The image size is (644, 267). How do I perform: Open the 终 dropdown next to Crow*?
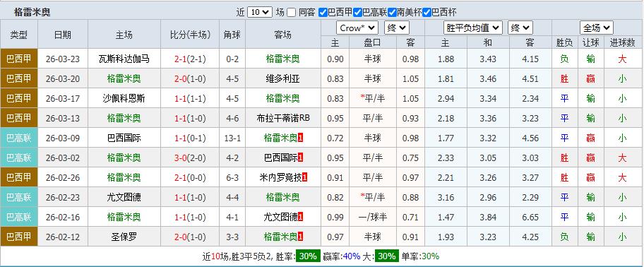pos(396,28)
